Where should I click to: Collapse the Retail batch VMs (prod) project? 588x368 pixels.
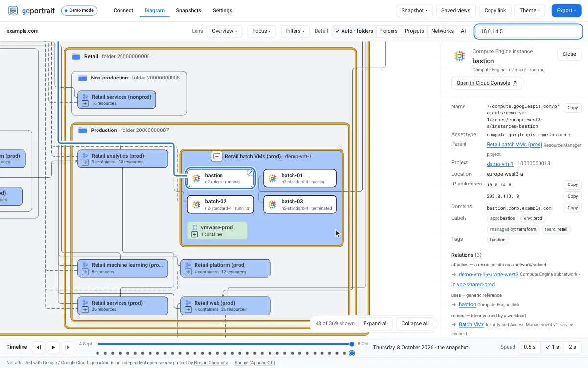(217, 157)
